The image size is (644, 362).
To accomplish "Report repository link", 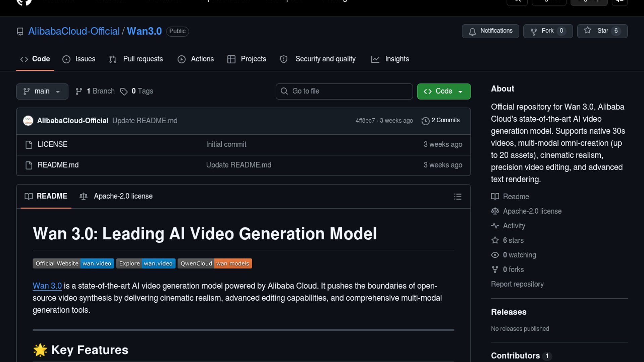I will click(x=517, y=284).
